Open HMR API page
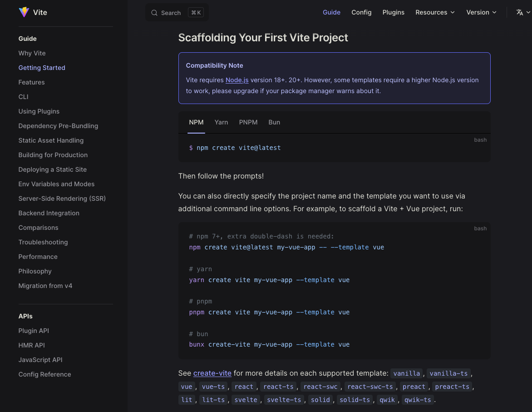The width and height of the screenshot is (532, 412). [x=32, y=345]
